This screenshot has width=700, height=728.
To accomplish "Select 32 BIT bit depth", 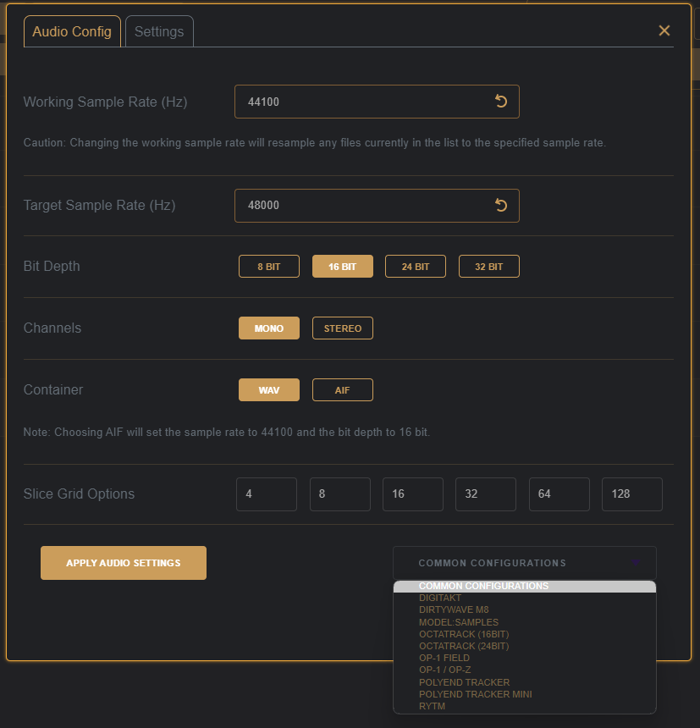I will (x=488, y=267).
